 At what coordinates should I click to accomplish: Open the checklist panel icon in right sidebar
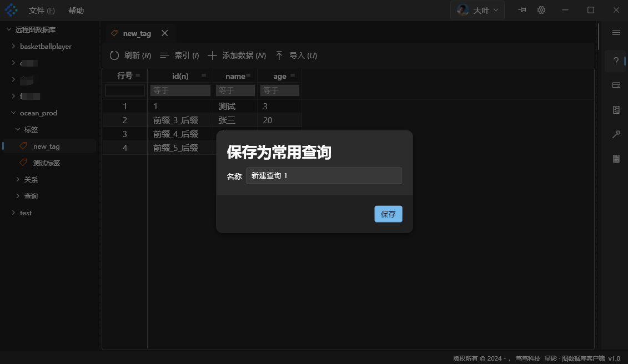click(616, 110)
